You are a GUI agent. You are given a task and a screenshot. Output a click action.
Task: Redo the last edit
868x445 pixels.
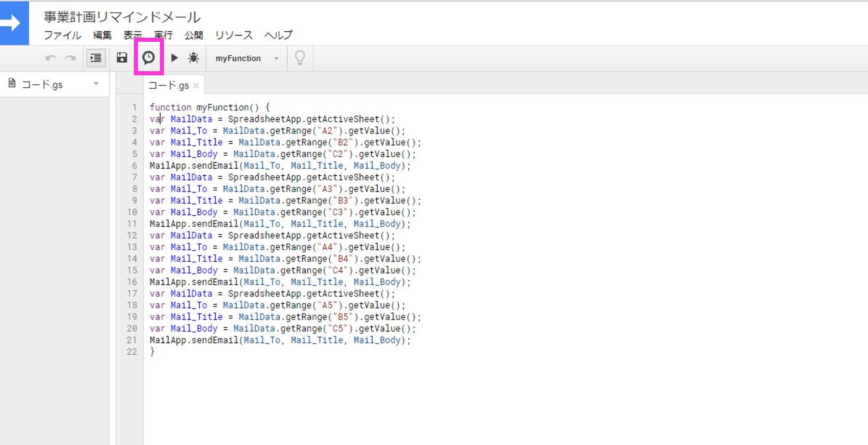[70, 58]
